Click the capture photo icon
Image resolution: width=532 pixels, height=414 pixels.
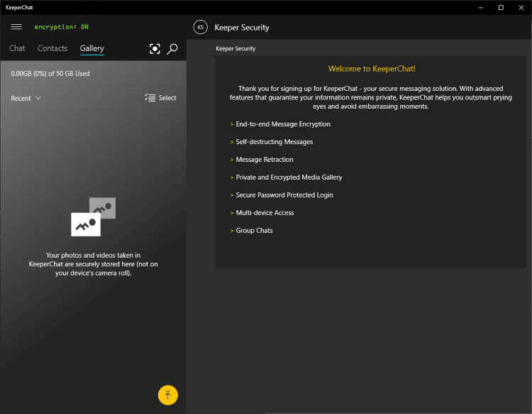coord(155,49)
